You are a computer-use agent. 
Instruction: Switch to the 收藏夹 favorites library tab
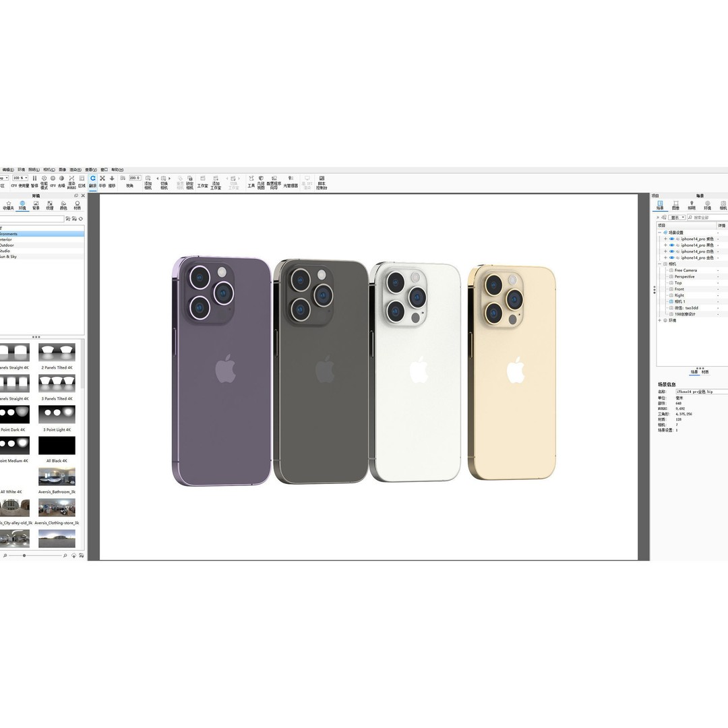point(8,206)
